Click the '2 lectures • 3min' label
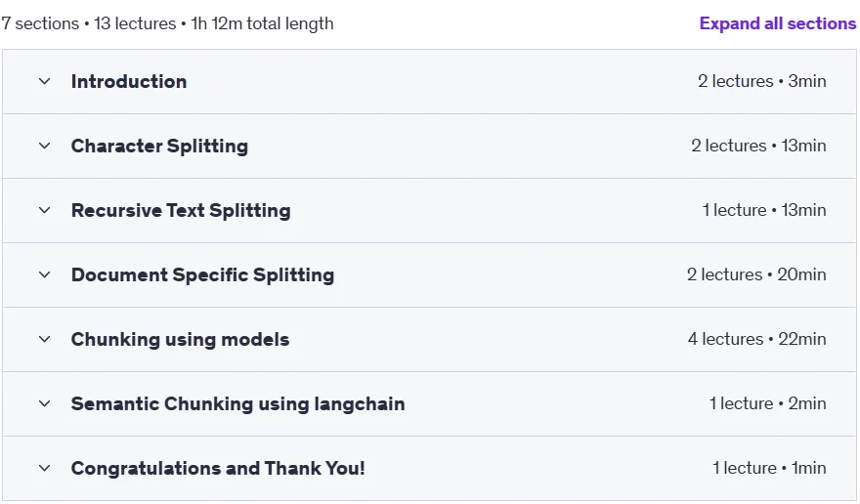 [762, 81]
